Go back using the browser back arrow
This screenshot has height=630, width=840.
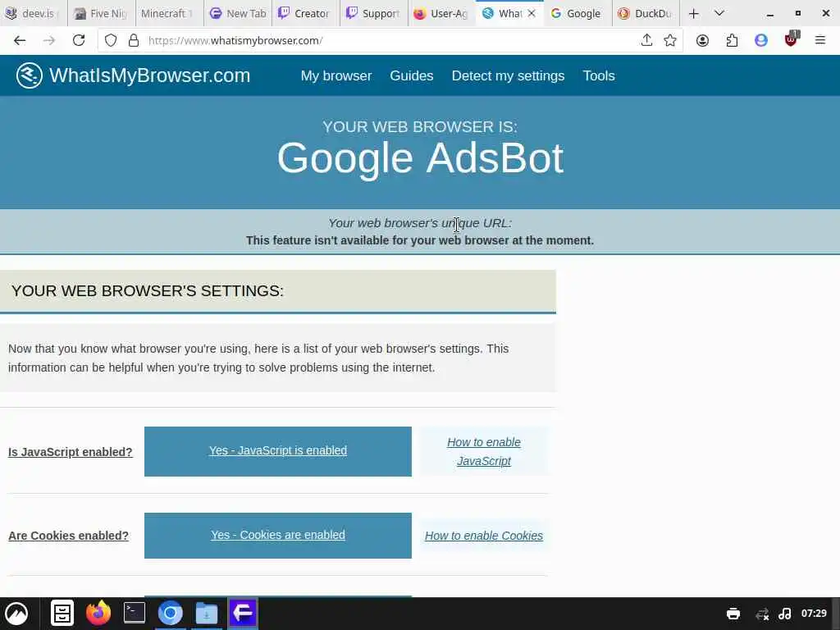[20, 41]
